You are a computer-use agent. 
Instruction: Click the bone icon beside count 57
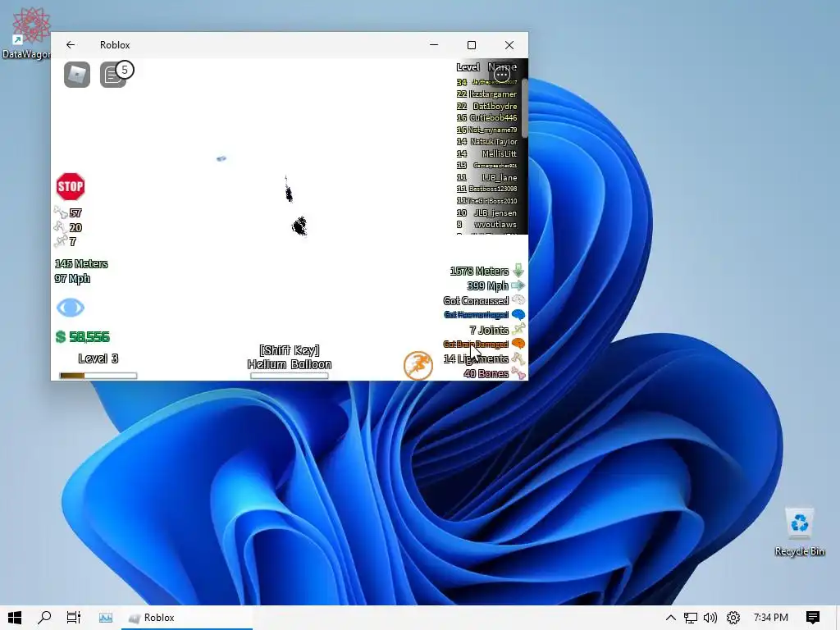pyautogui.click(x=61, y=212)
